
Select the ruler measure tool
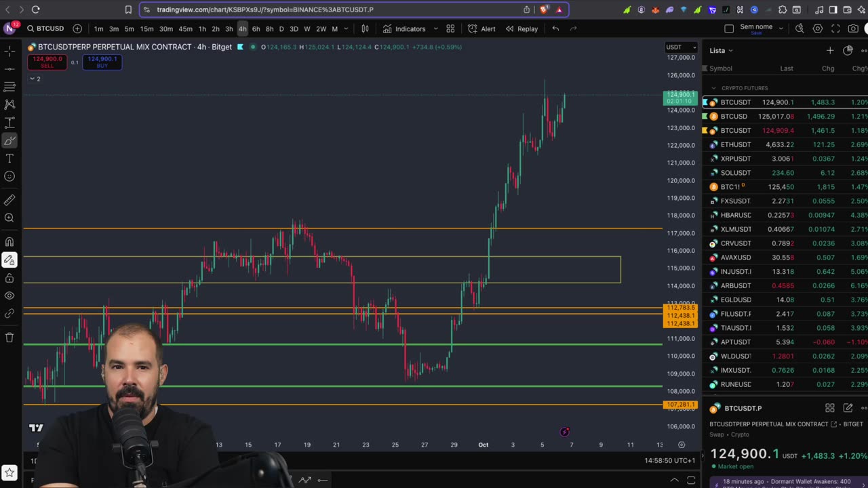pos(9,200)
